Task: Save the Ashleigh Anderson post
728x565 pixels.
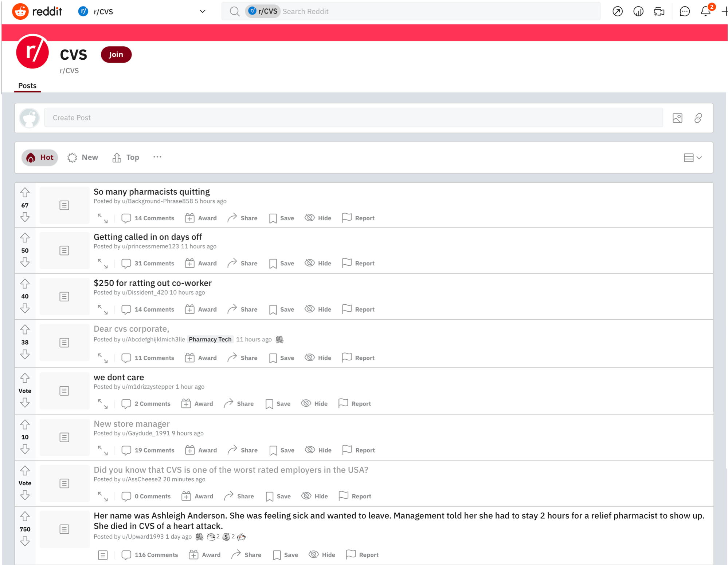Action: (286, 555)
